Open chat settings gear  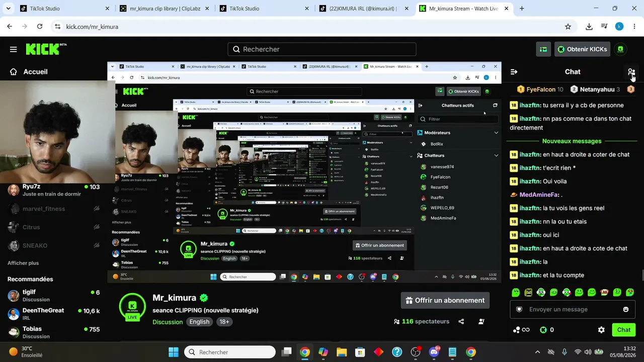[x=601, y=330]
